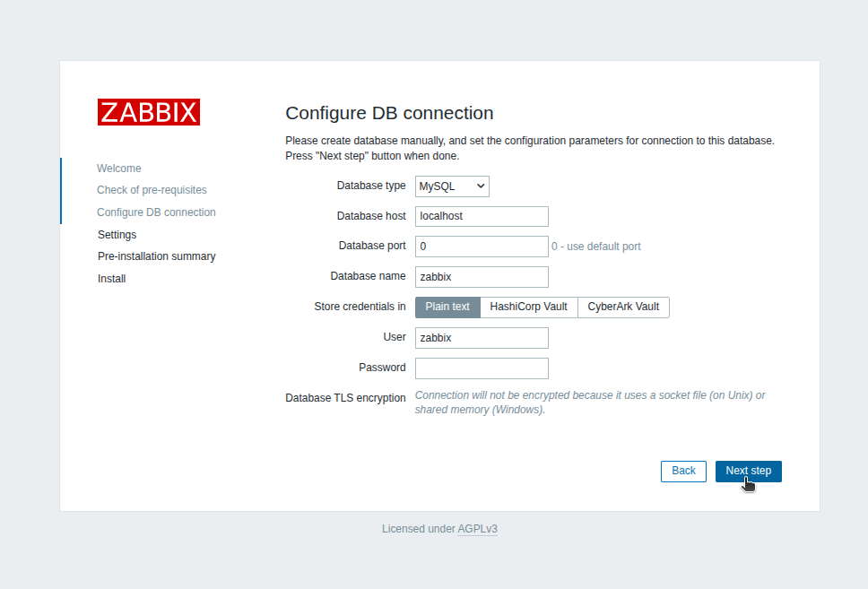868x589 pixels.
Task: Click the Password field label
Action: 382,368
